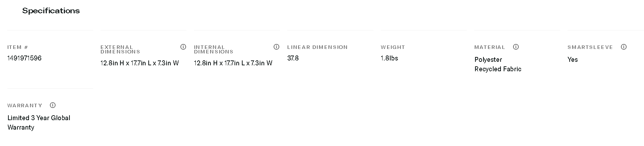Click the Limited 3 Year Global Warranty text
The image size is (644, 146).
[x=39, y=123]
